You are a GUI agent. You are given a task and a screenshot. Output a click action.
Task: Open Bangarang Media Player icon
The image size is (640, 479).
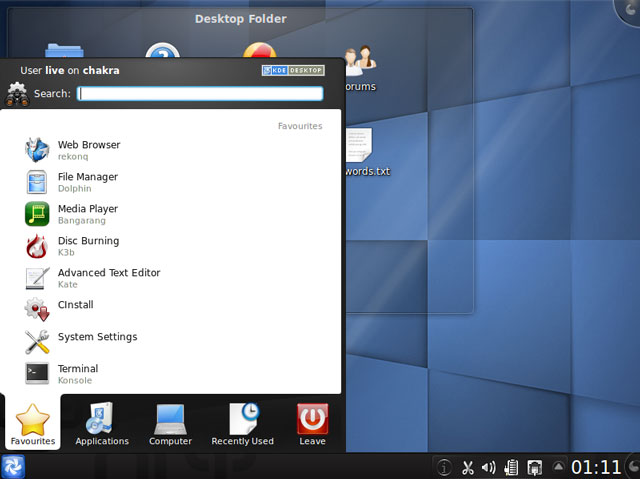tap(37, 214)
